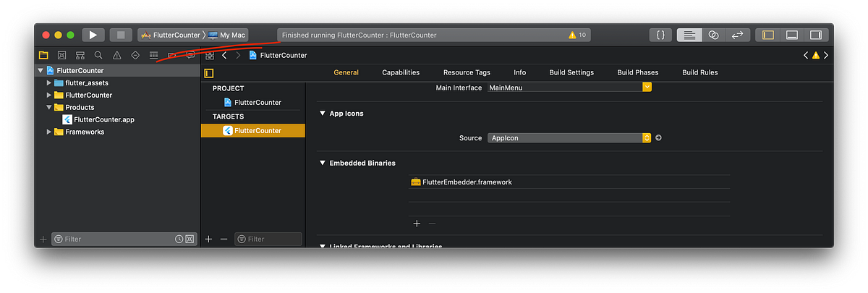This screenshot has height=293, width=868.
Task: Show the Project navigator
Action: coord(43,55)
